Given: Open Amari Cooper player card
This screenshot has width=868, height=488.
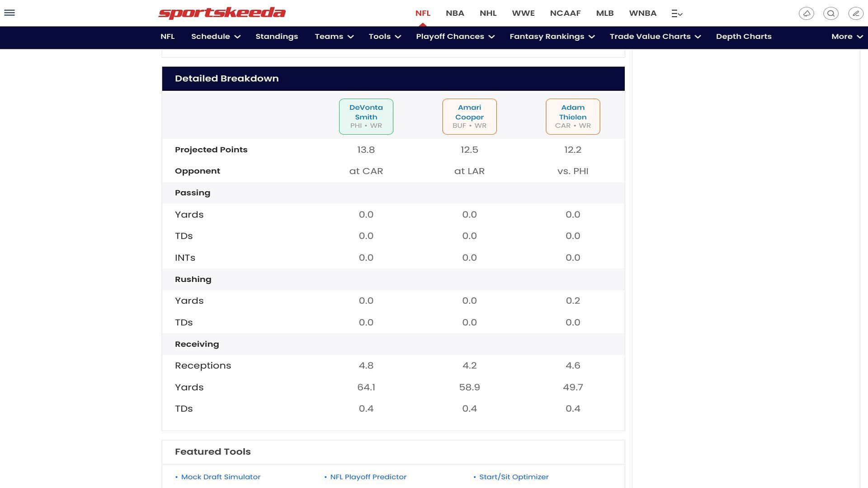Looking at the screenshot, I should [469, 117].
